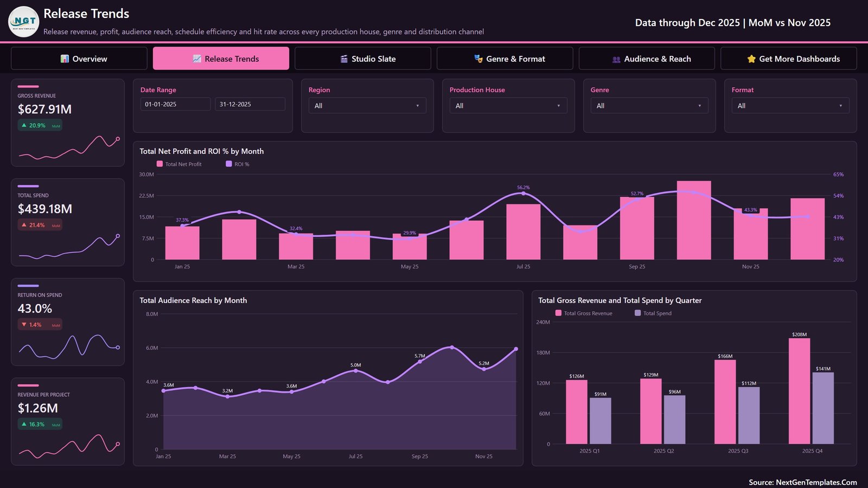Click the Genre & Format masks icon
The height and width of the screenshot is (488, 868).
pos(478,59)
